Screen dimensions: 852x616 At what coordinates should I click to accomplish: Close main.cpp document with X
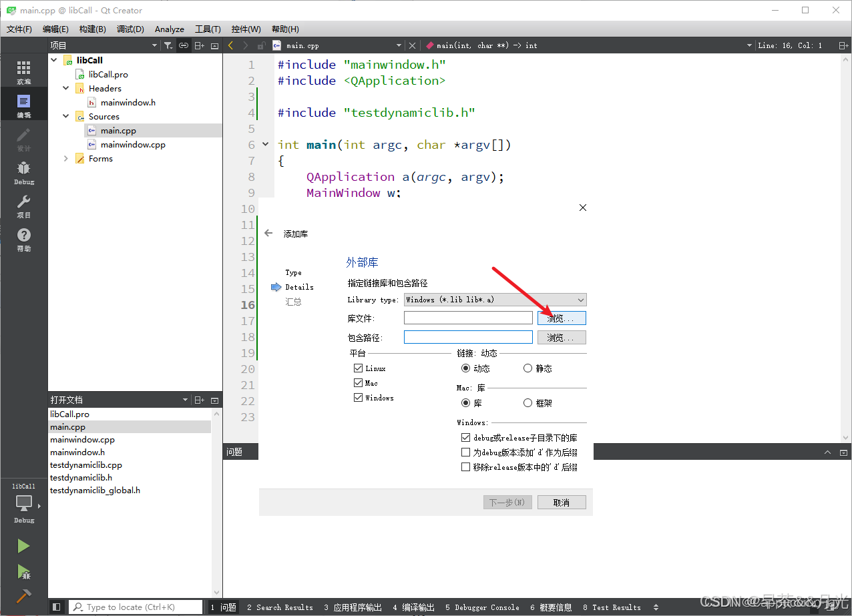pos(412,45)
